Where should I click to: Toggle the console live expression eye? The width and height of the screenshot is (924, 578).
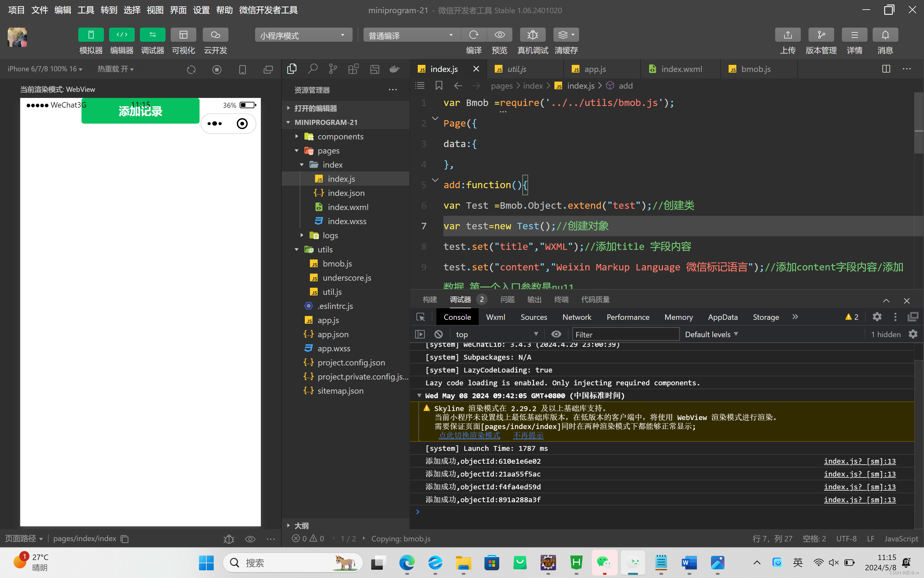tap(556, 334)
